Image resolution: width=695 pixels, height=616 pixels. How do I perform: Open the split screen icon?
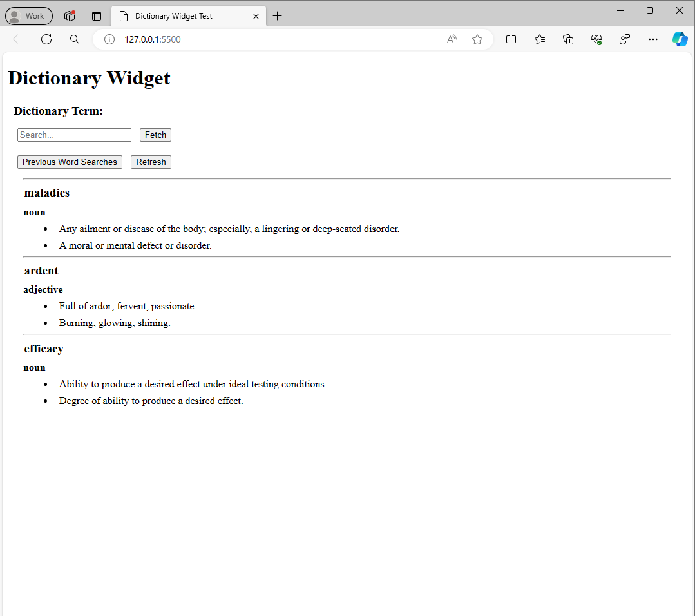[x=511, y=39]
